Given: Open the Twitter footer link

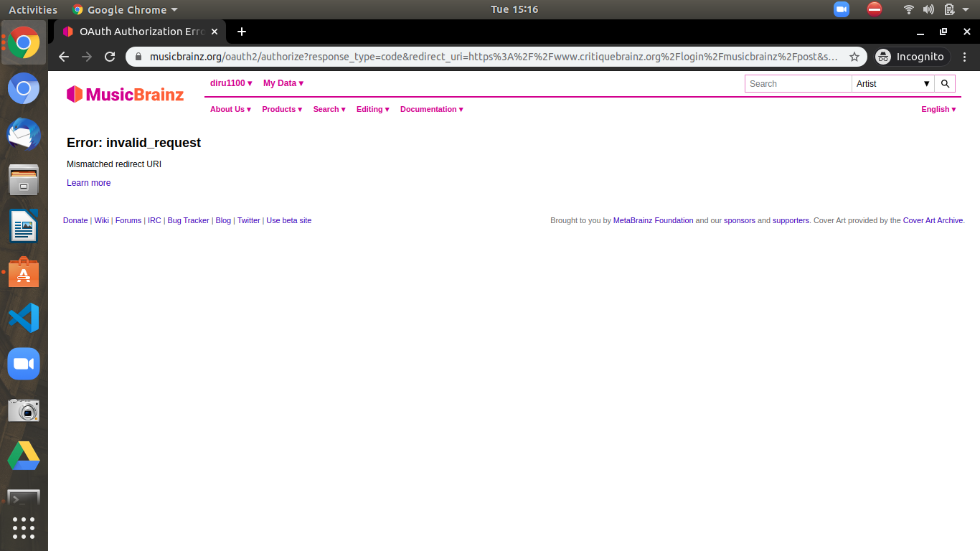Looking at the screenshot, I should tap(249, 220).
